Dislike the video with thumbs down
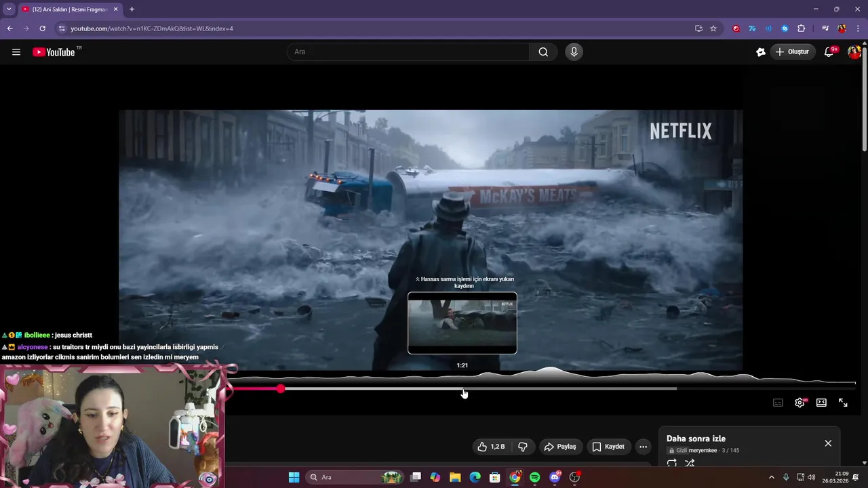868x488 pixels. click(x=523, y=447)
